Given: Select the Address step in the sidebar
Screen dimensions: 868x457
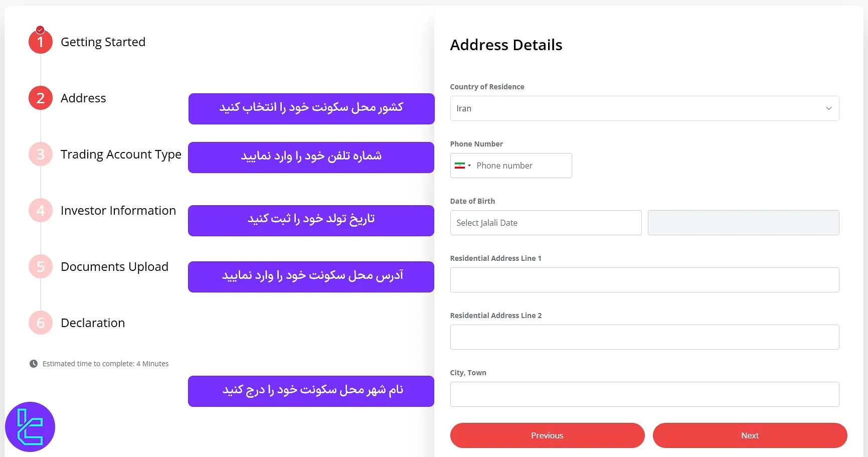Looking at the screenshot, I should (x=83, y=98).
